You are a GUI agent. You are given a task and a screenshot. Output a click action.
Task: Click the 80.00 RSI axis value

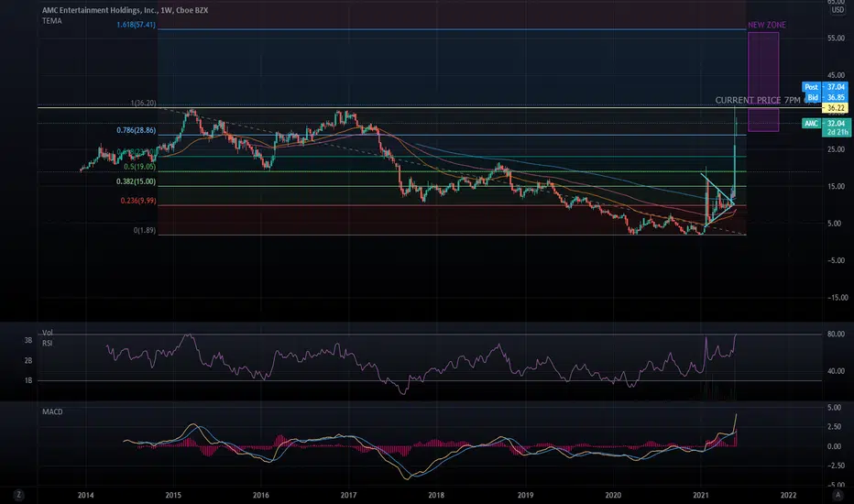point(836,334)
